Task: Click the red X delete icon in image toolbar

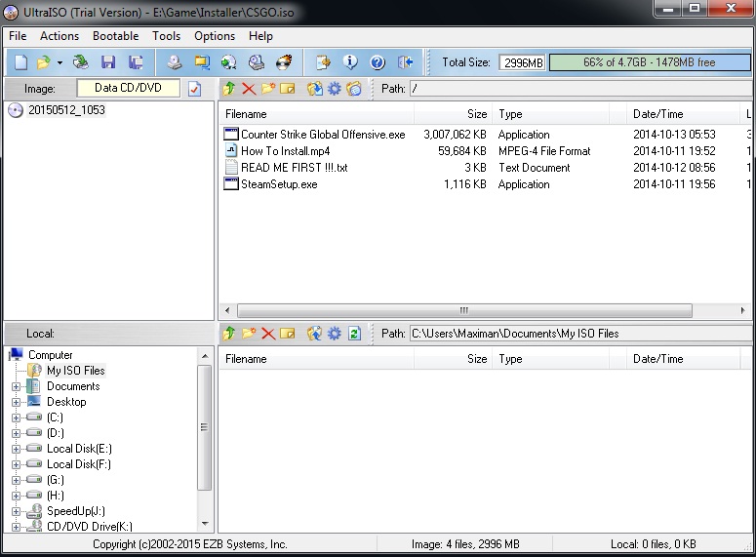Action: pyautogui.click(x=249, y=89)
